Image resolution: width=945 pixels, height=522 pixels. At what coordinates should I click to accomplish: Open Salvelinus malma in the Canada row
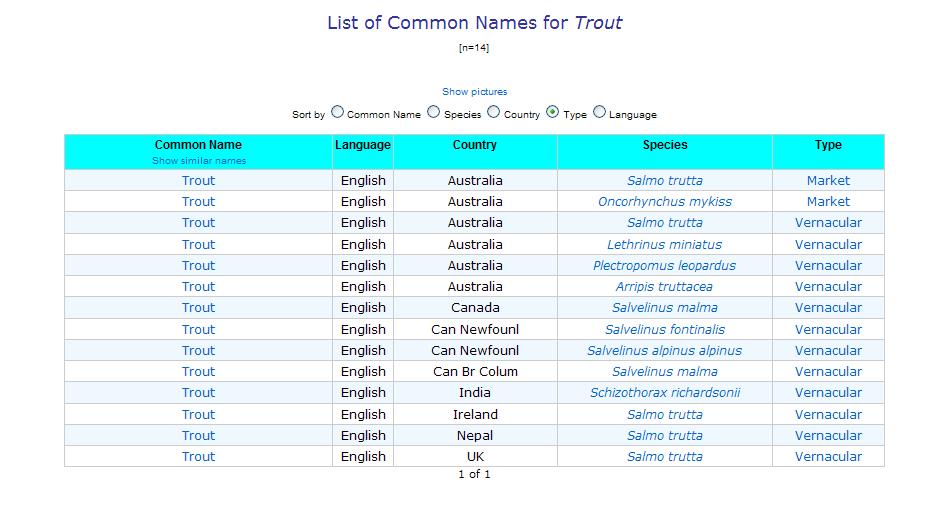click(664, 308)
